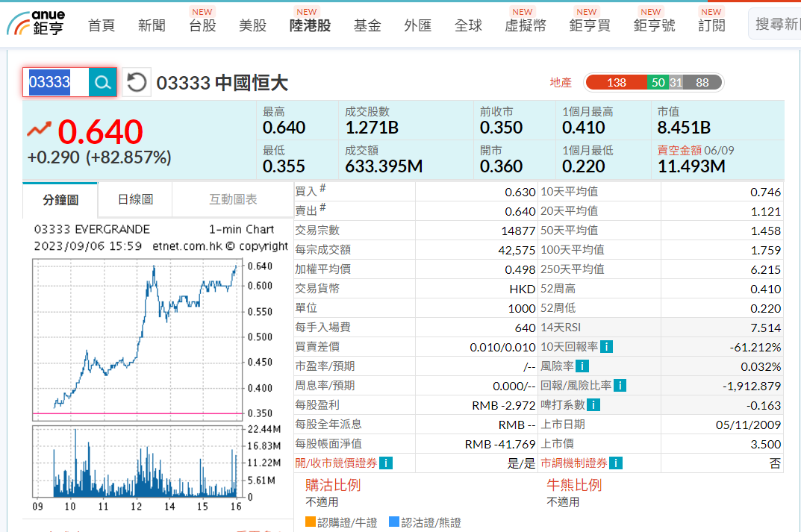Go to 台股 in top navigation
This screenshot has width=801, height=532.
coord(202,25)
